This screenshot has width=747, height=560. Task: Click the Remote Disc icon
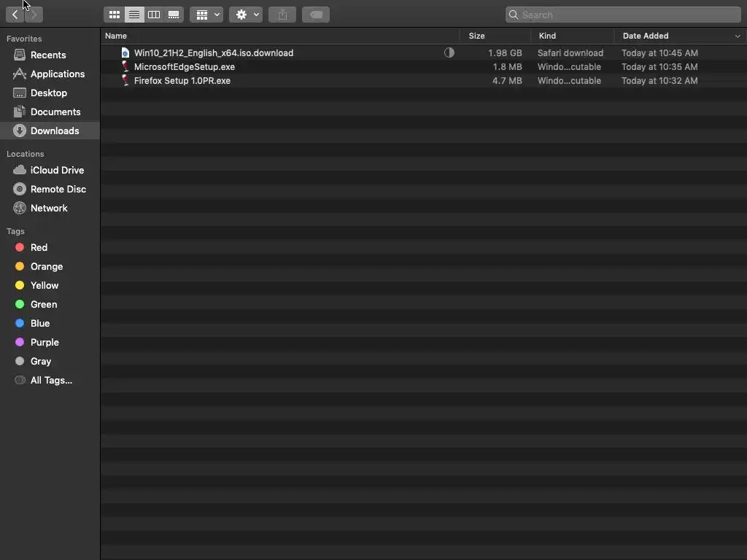[20, 189]
